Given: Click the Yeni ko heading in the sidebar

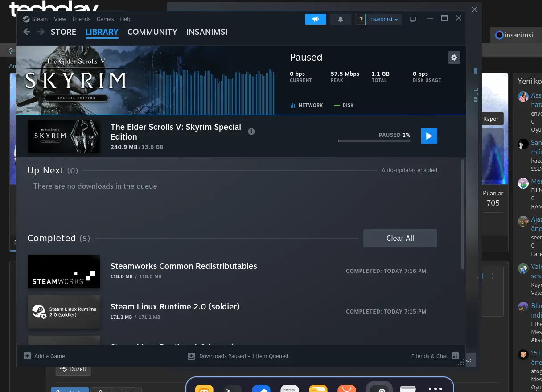Looking at the screenshot, I should tap(530, 82).
